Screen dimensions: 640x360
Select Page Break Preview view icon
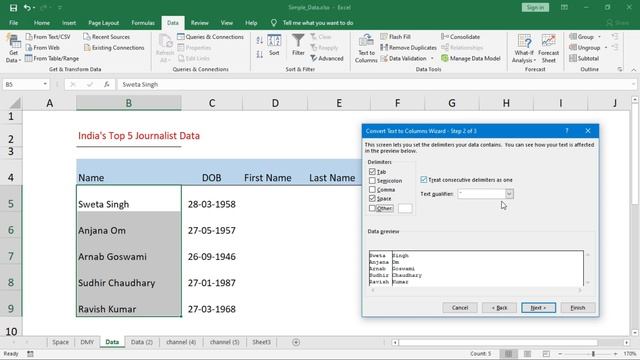(x=546, y=353)
